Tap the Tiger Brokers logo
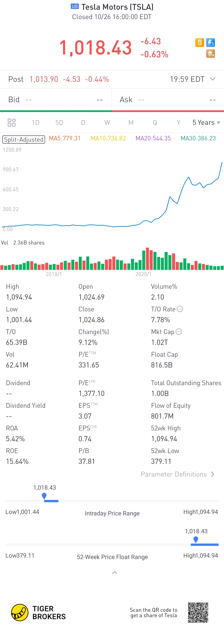This screenshot has width=224, height=644. [x=38, y=612]
